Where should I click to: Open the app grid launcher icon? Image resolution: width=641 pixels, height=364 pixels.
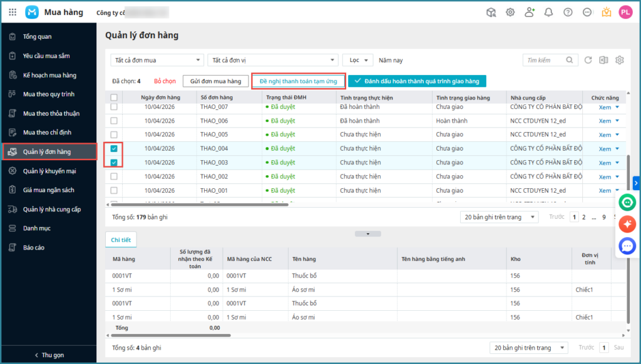tap(13, 12)
